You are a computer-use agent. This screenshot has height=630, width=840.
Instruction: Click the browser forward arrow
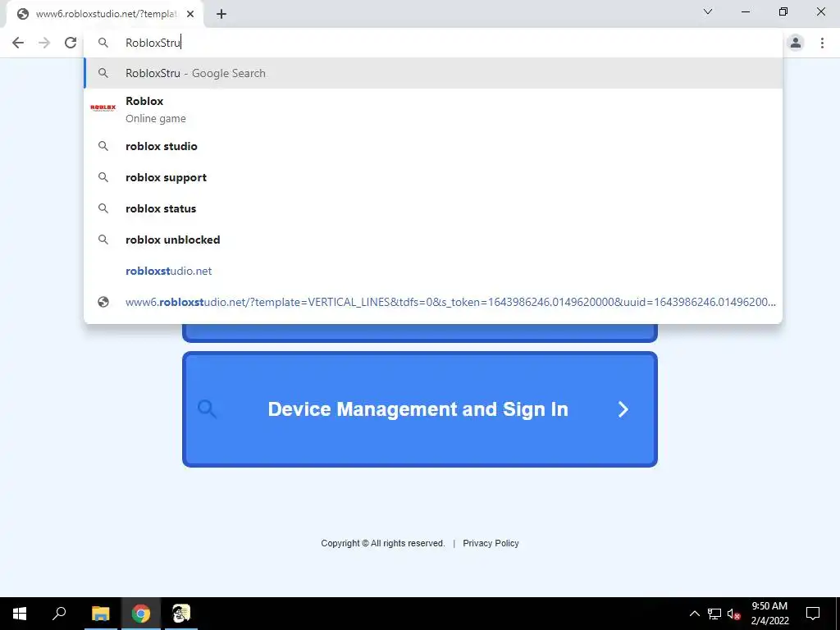44,43
